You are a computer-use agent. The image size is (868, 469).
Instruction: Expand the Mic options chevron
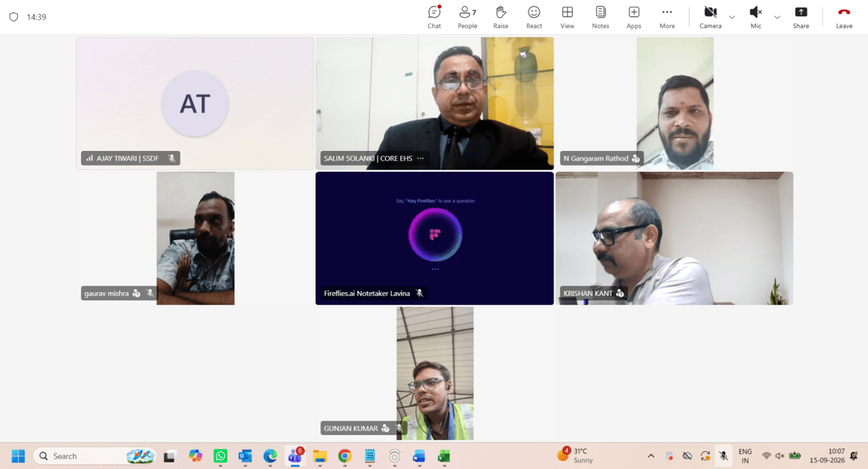[777, 17]
